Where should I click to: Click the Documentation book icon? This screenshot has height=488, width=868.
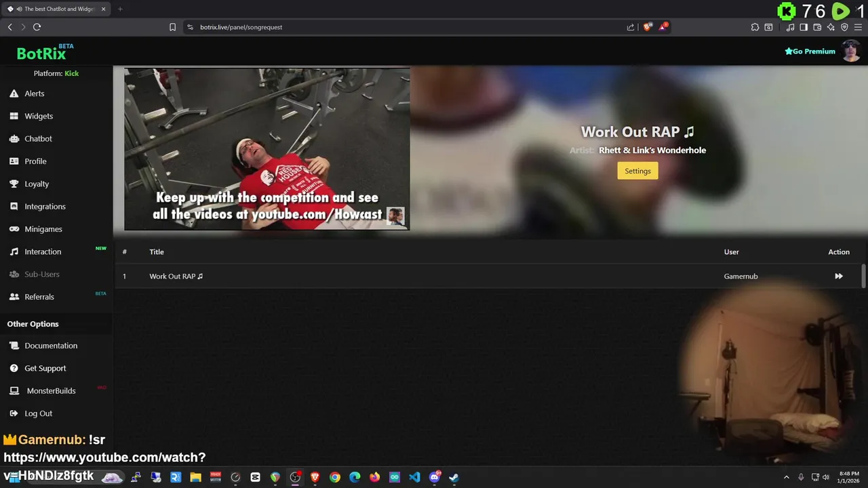pos(14,346)
